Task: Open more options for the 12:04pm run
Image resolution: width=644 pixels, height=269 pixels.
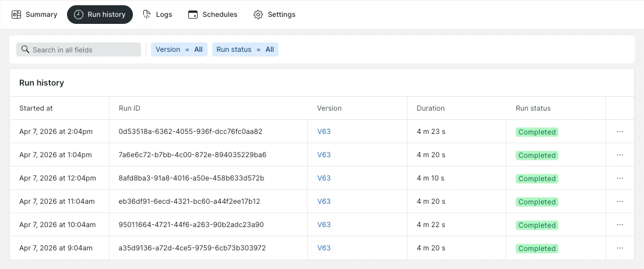Action: (620, 178)
